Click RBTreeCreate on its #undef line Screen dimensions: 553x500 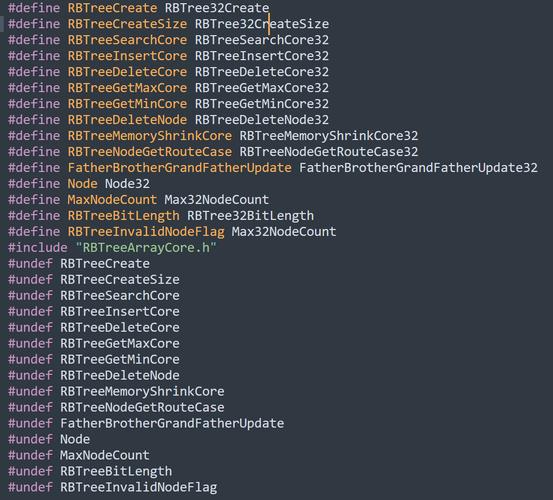pyautogui.click(x=105, y=263)
